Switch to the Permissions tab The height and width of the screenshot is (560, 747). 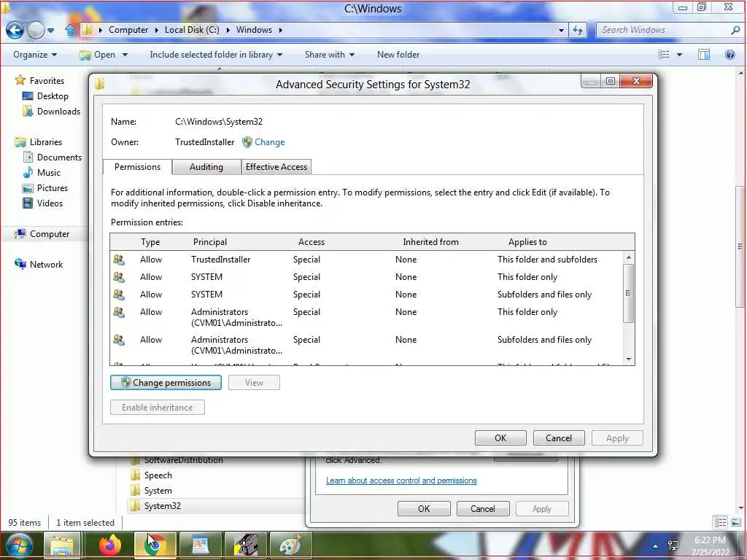pyautogui.click(x=137, y=167)
